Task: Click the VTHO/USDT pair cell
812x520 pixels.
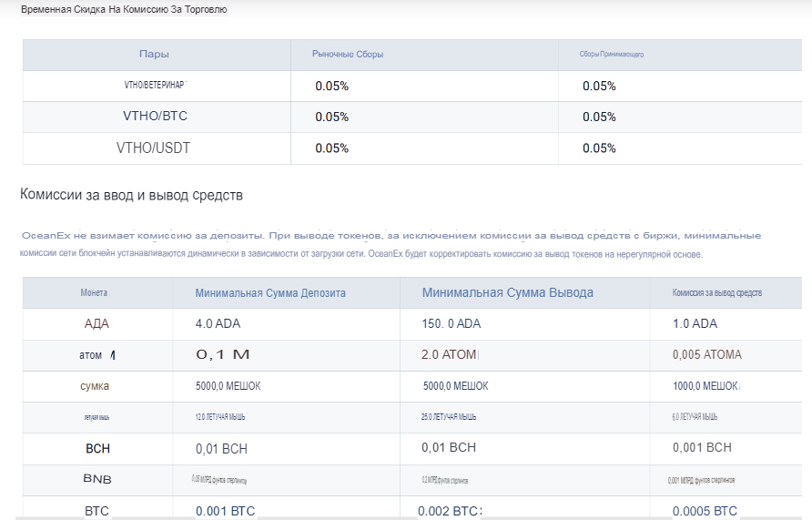Action: [x=154, y=148]
